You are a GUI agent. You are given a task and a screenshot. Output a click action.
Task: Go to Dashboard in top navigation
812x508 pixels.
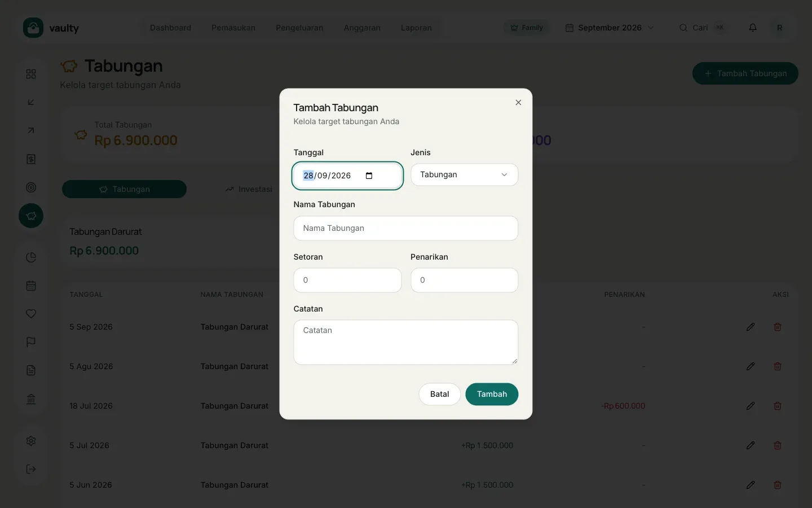[x=170, y=28]
